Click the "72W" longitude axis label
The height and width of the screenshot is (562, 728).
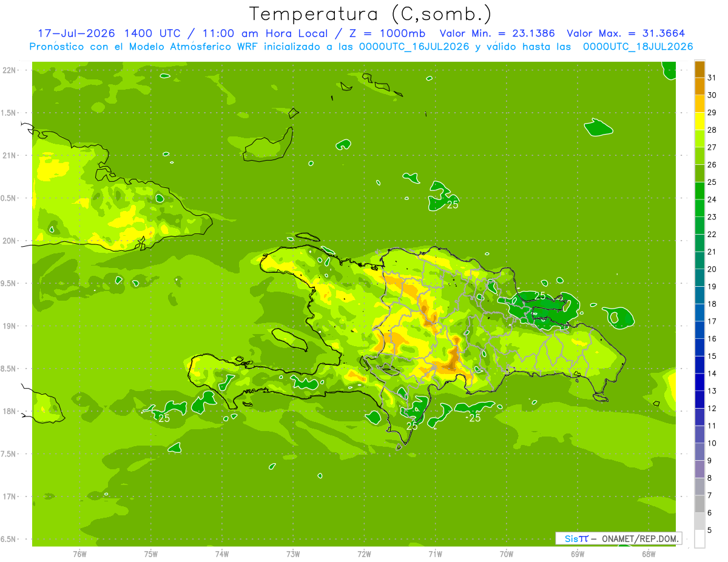point(365,554)
